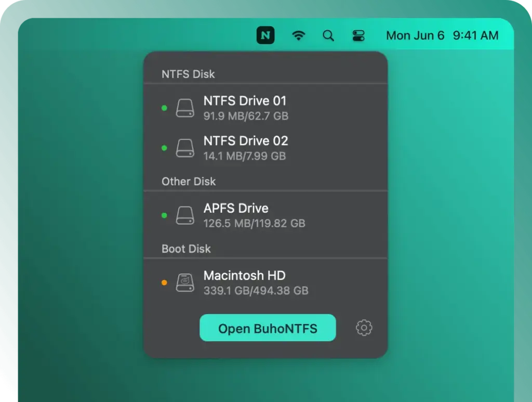The image size is (532, 402).
Task: Click the Open BuhoNTFS button
Action: 268,328
